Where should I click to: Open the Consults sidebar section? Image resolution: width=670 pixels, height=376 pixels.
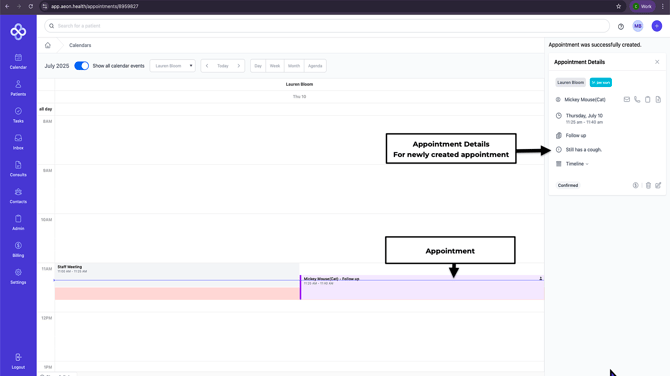pos(18,169)
